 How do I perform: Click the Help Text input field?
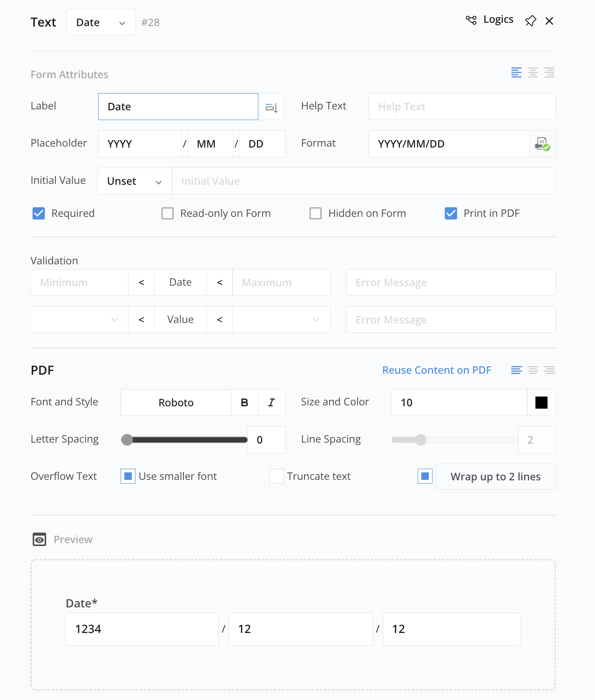tap(462, 107)
